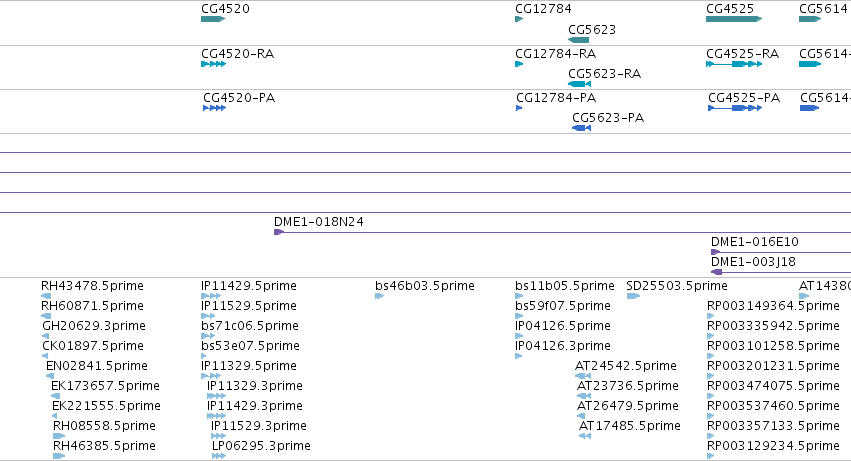Select the CG12784-RA transcript glyph
The width and height of the screenshot is (851, 461).
[519, 64]
